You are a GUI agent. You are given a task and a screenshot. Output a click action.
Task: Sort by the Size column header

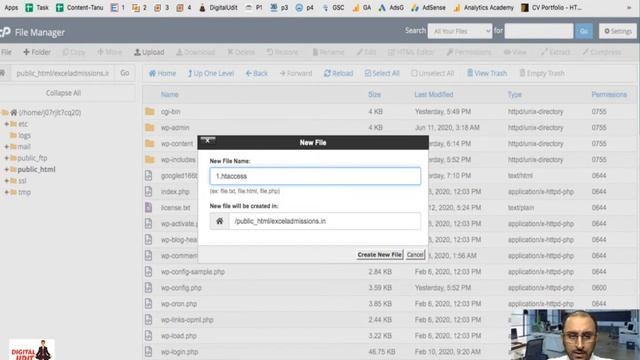click(374, 95)
